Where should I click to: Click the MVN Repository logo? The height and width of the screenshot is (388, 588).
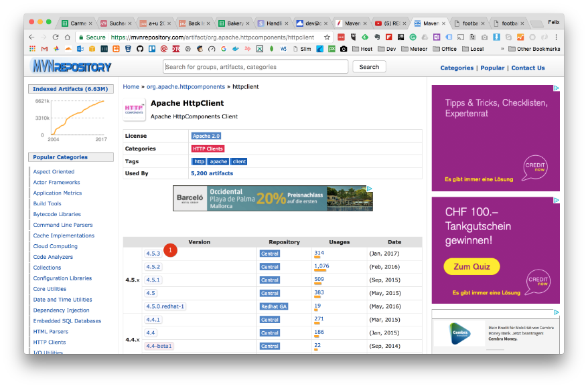point(71,67)
